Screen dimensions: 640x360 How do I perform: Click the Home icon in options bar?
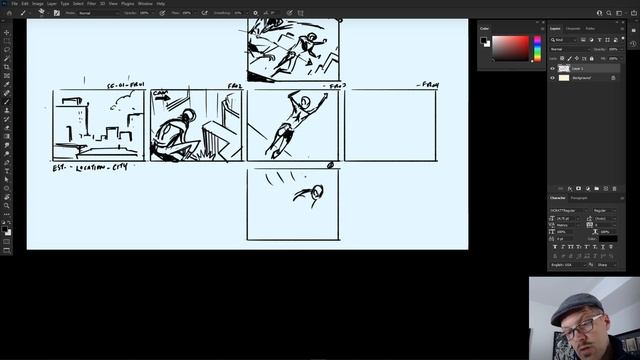(9, 13)
